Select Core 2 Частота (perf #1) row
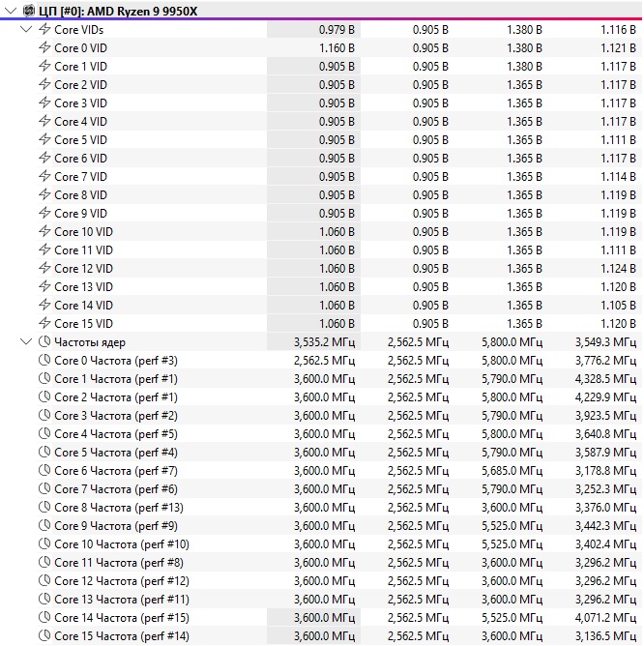Image resolution: width=644 pixels, height=646 pixels. tap(338, 397)
